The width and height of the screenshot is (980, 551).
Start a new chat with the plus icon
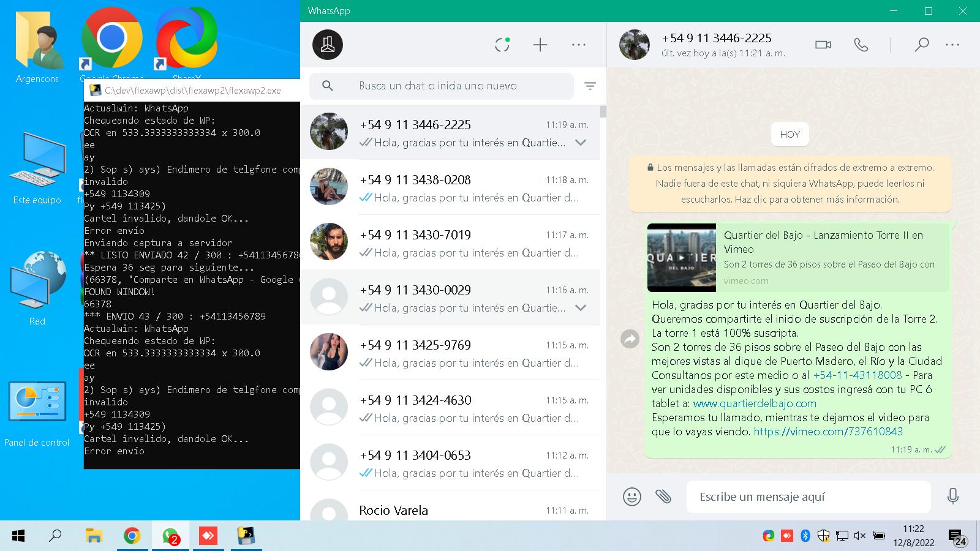click(x=540, y=45)
